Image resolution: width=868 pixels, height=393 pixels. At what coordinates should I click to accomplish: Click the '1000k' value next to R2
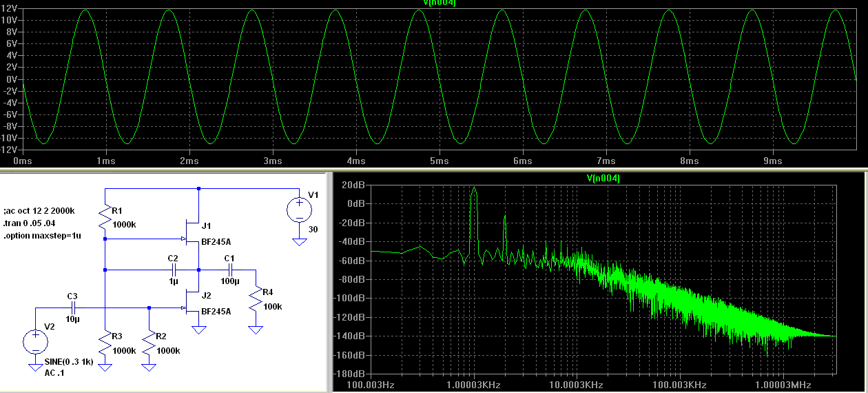169,350
